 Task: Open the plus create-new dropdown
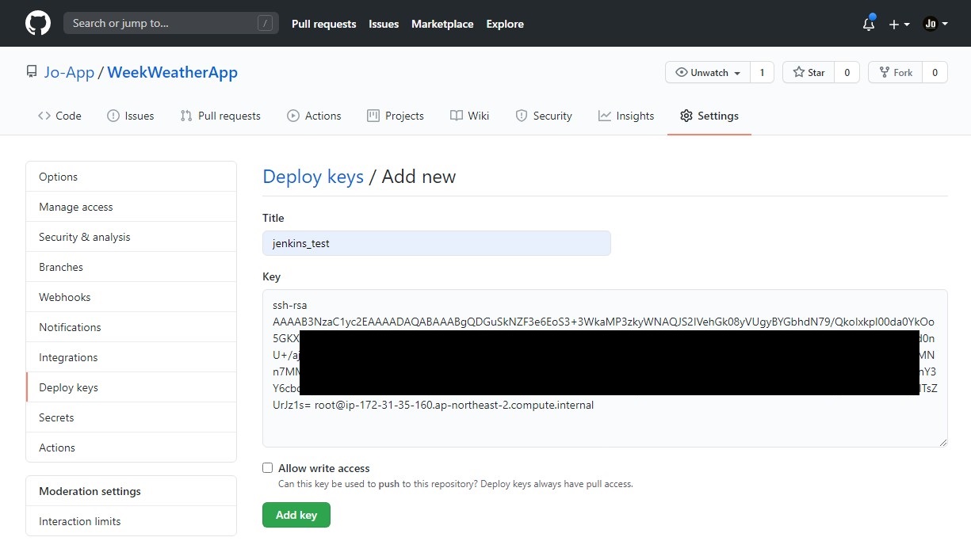pos(899,24)
